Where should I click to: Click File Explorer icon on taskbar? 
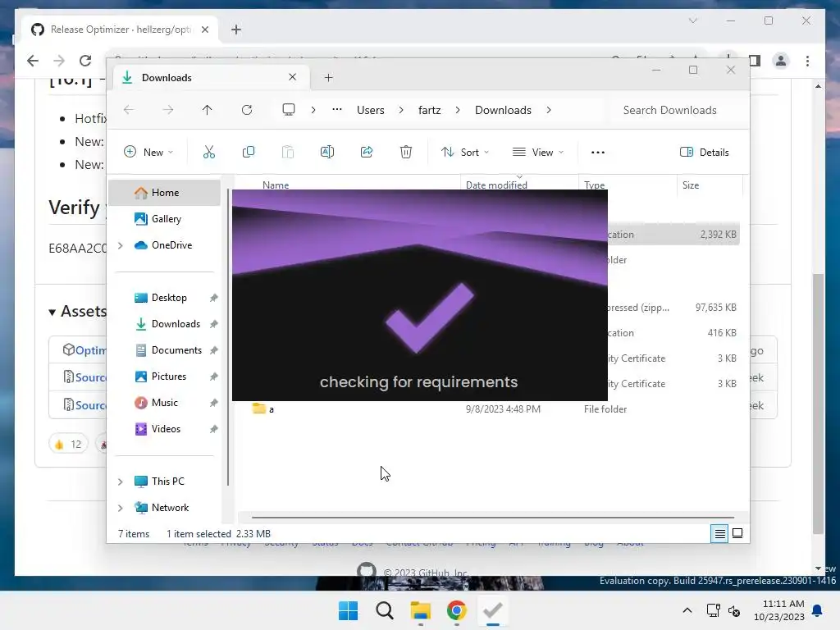421,610
